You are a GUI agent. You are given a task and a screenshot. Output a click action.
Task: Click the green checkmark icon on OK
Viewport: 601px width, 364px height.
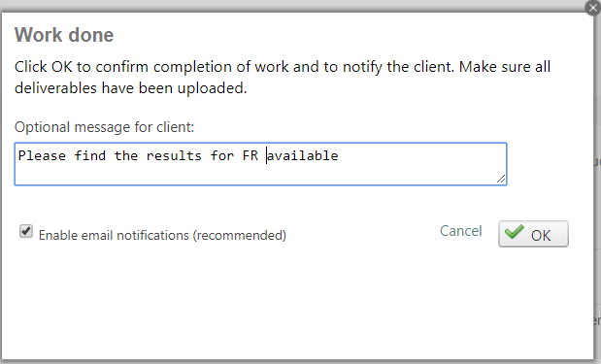click(515, 232)
